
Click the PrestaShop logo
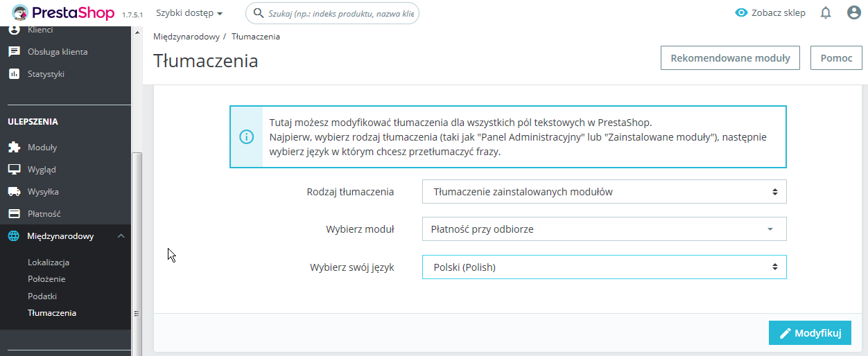click(x=65, y=12)
